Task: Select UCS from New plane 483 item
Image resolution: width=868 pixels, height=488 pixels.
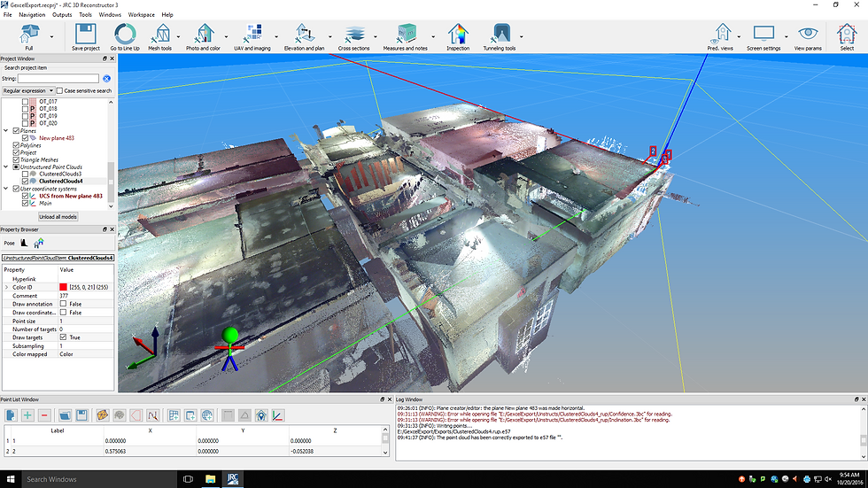Action: click(70, 196)
